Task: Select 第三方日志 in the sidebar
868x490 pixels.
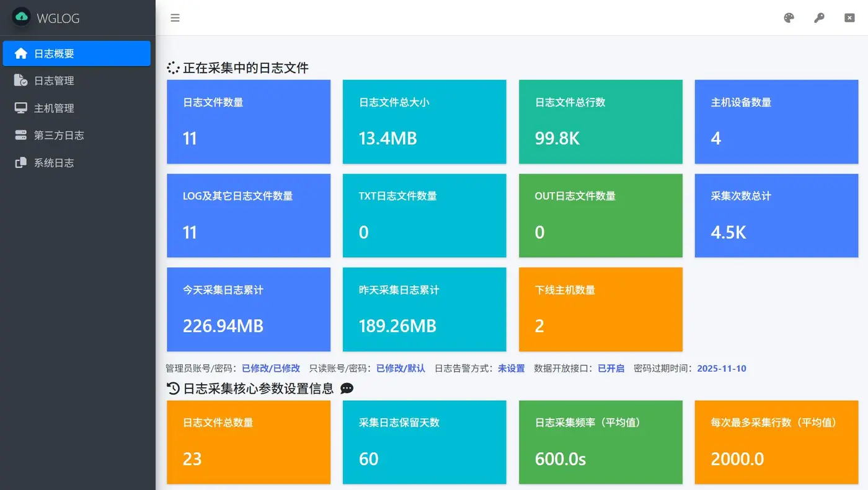Action: click(x=20, y=135)
